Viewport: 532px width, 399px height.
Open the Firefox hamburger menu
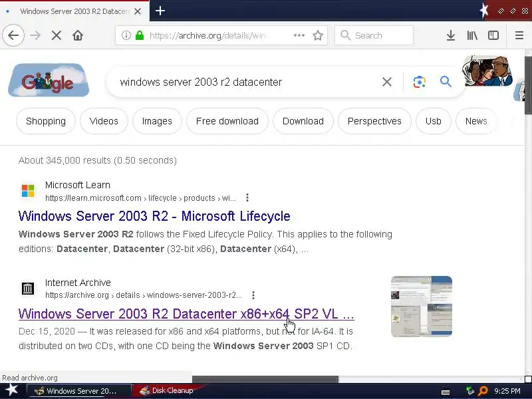tap(519, 35)
